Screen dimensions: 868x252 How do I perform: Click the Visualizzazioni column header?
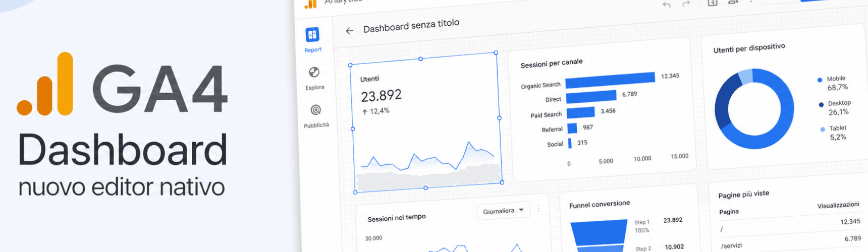tap(838, 205)
